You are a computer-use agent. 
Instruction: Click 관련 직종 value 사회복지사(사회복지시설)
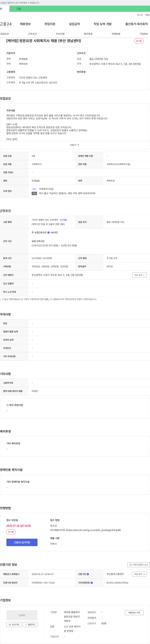pyautogui.click(x=118, y=164)
